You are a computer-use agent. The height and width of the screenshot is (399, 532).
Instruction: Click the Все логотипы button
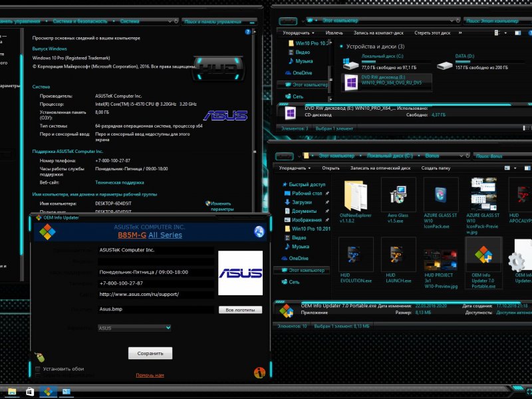(240, 310)
